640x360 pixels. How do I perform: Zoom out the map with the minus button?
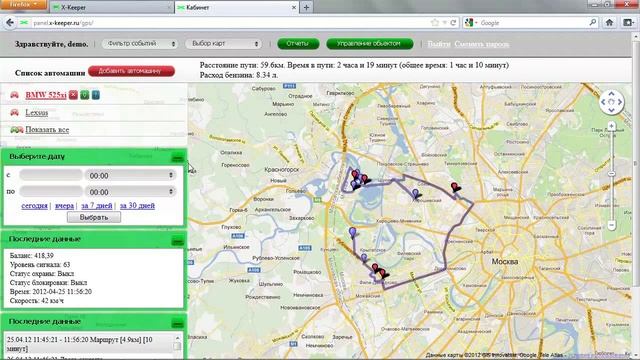[611, 225]
